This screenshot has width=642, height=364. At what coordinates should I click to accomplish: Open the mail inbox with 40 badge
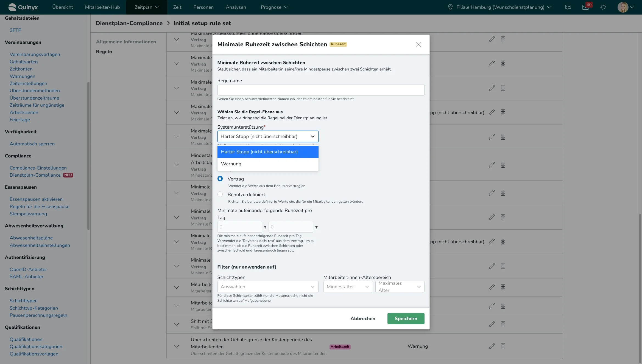[x=585, y=7]
